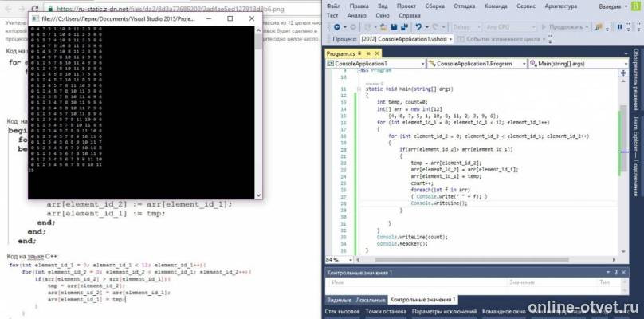
Task: Reload the browser page
Action: click(35, 9)
